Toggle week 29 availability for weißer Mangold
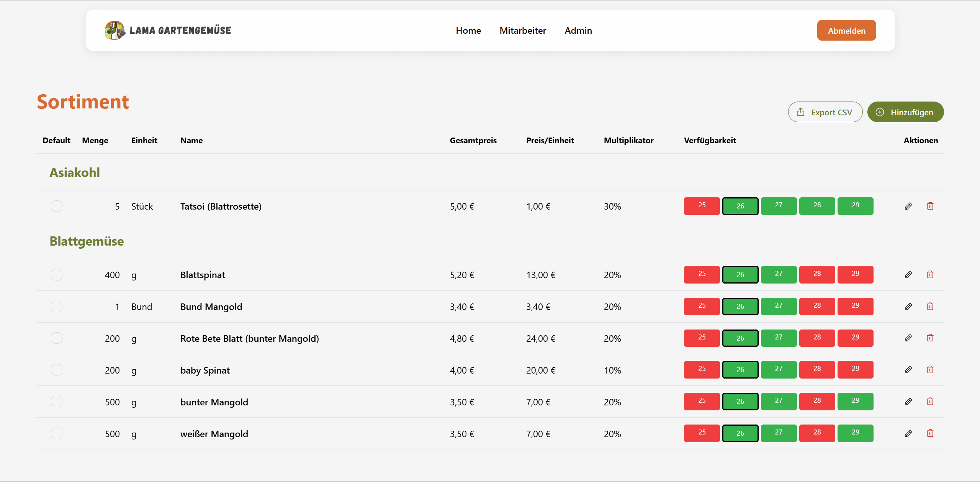Image resolution: width=980 pixels, height=482 pixels. point(855,433)
